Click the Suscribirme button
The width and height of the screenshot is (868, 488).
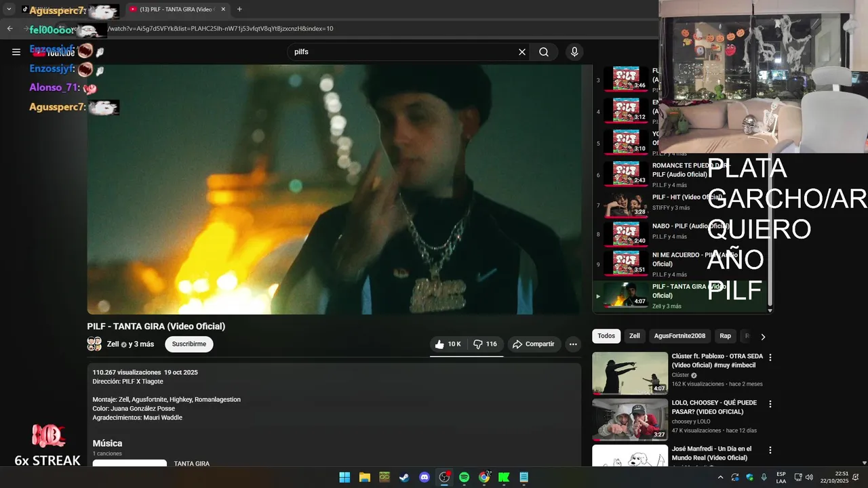[189, 344]
